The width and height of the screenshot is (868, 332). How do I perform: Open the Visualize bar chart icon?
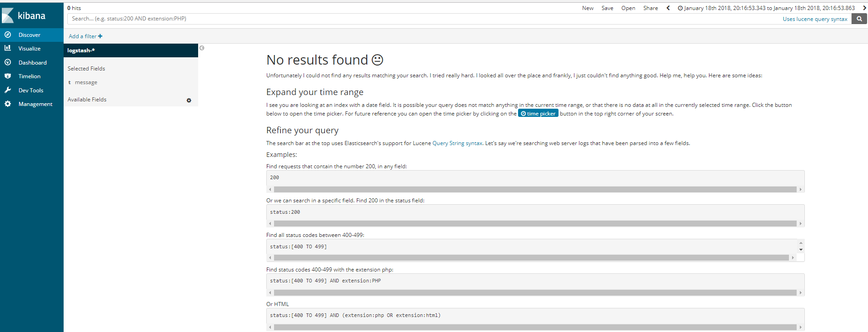(x=8, y=48)
